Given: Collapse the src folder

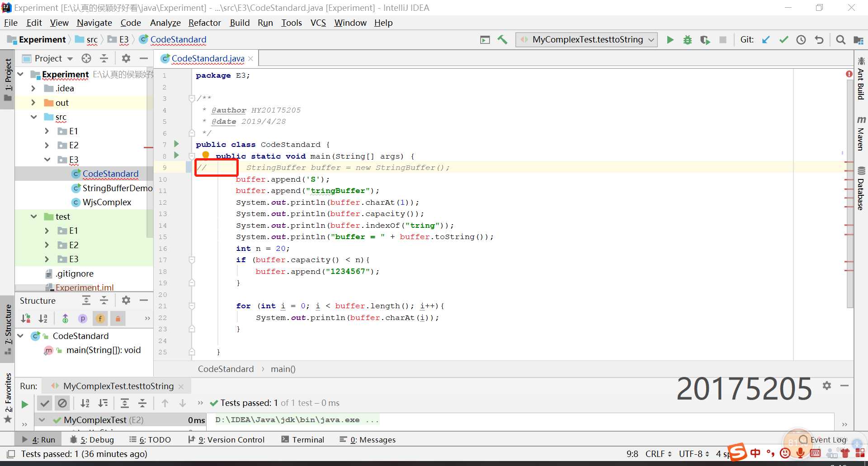Looking at the screenshot, I should click(33, 117).
